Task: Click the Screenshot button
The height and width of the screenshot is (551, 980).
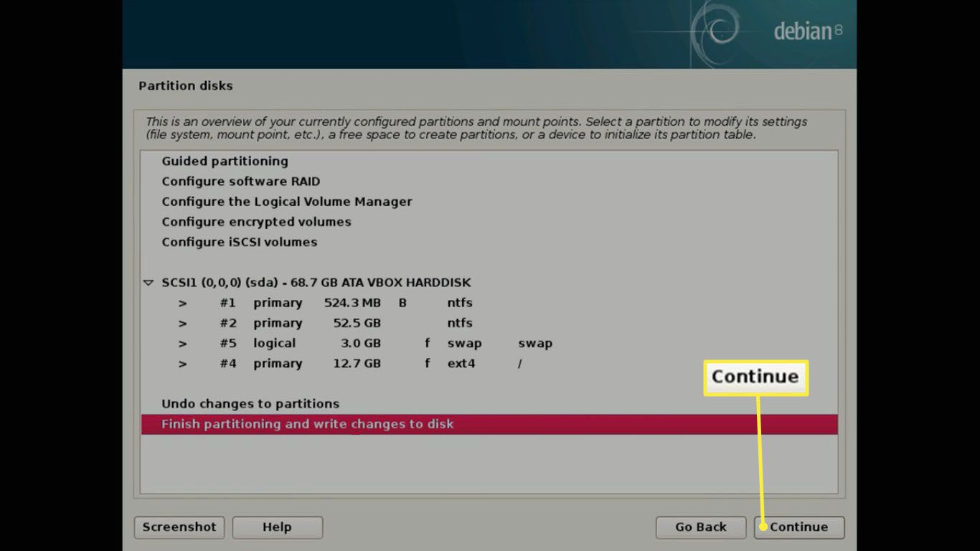Action: point(179,527)
